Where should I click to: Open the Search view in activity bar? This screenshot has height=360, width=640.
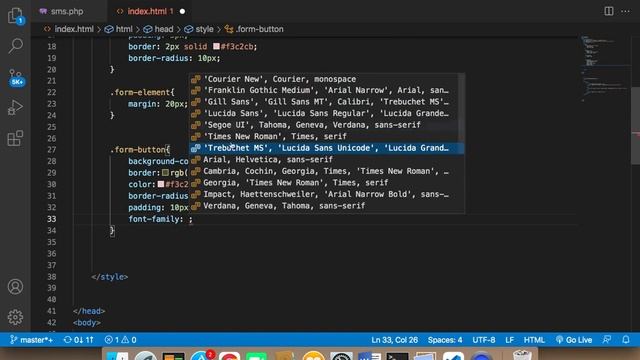pyautogui.click(x=16, y=46)
